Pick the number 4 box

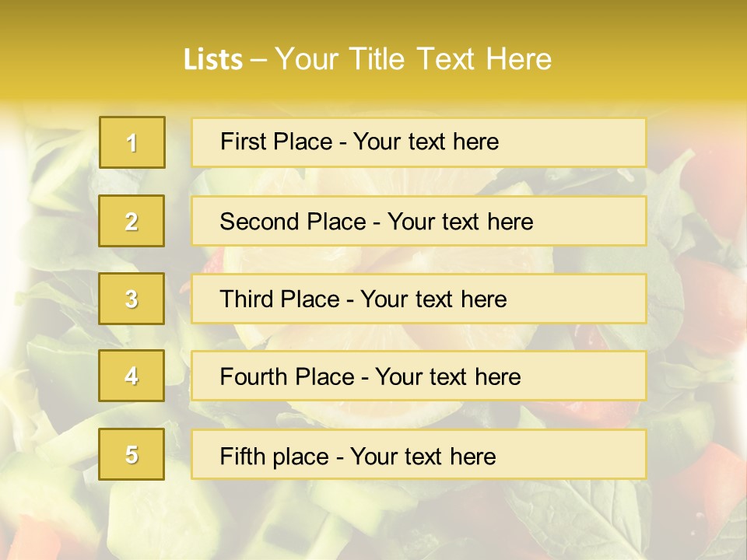(132, 376)
